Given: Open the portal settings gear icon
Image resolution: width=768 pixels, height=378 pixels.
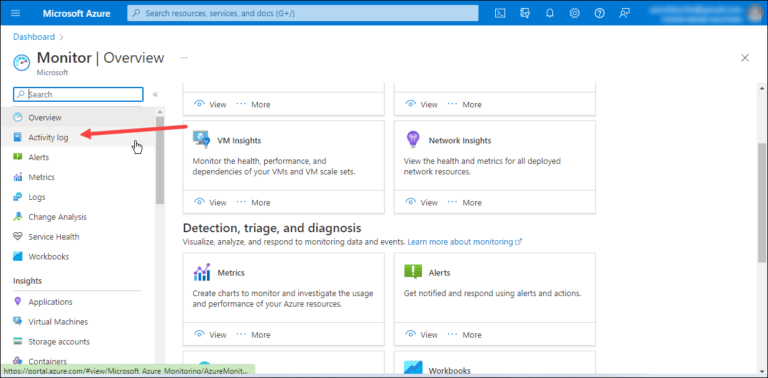Looking at the screenshot, I should click(575, 13).
